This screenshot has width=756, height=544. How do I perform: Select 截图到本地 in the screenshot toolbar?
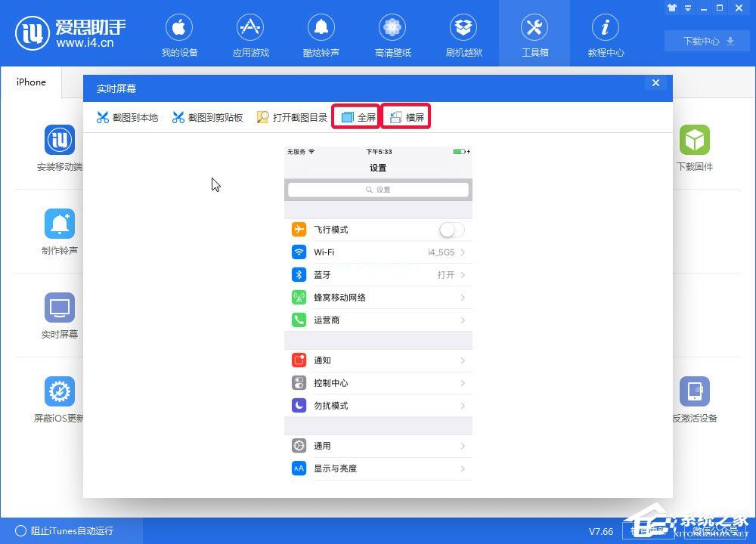[x=127, y=117]
